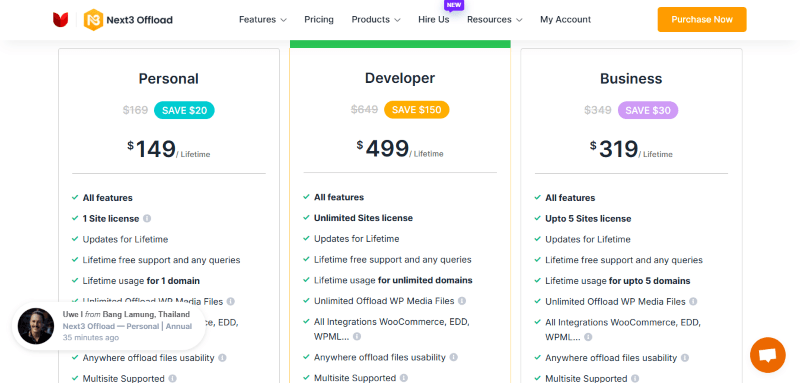
Task: Open the Uwe I purchase notification popup
Action: click(109, 326)
